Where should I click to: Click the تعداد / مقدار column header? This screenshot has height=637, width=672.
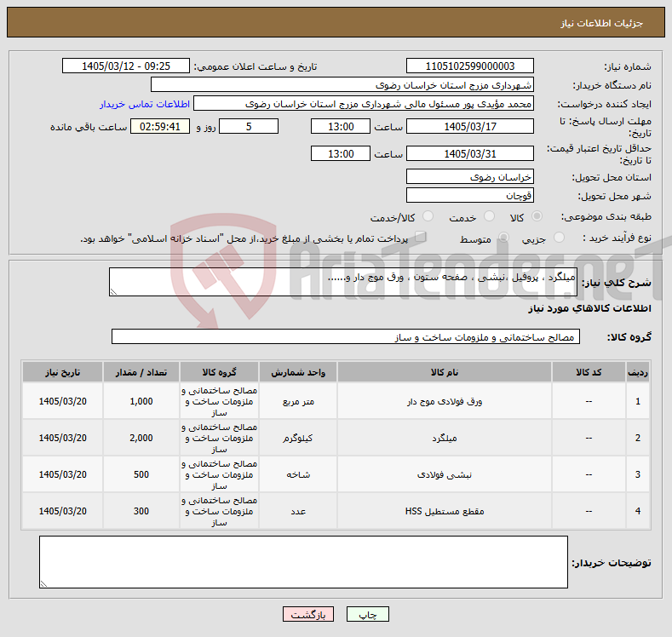point(141,372)
